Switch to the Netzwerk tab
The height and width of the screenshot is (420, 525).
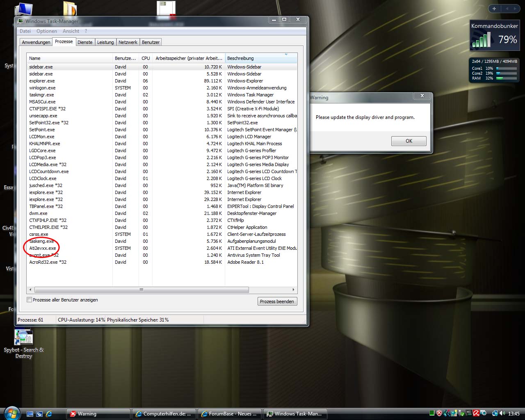128,42
